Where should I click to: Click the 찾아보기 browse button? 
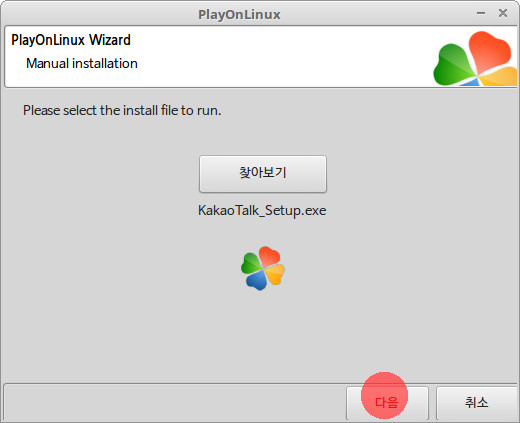click(x=263, y=174)
